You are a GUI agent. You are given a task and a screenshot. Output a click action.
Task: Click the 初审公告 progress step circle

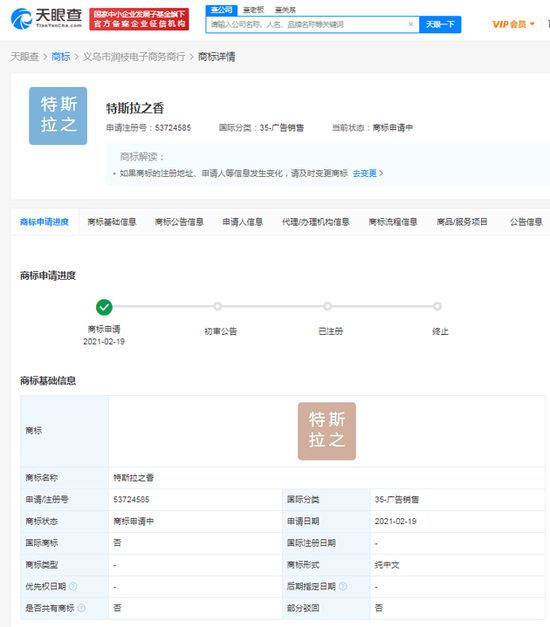tap(217, 306)
